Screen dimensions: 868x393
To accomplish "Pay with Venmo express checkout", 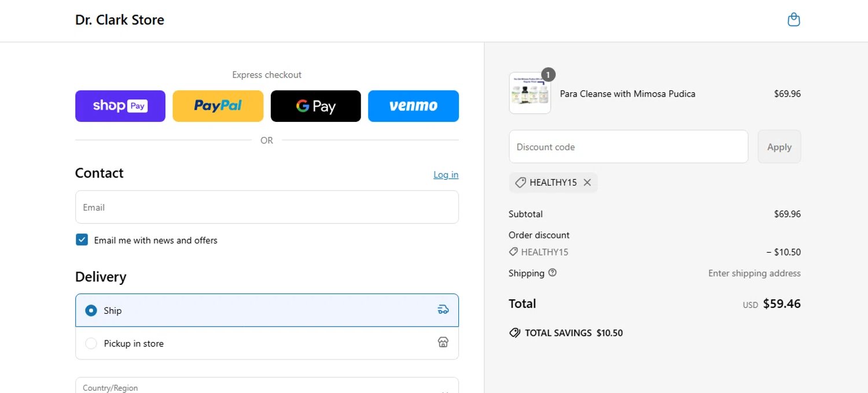I will tap(413, 106).
